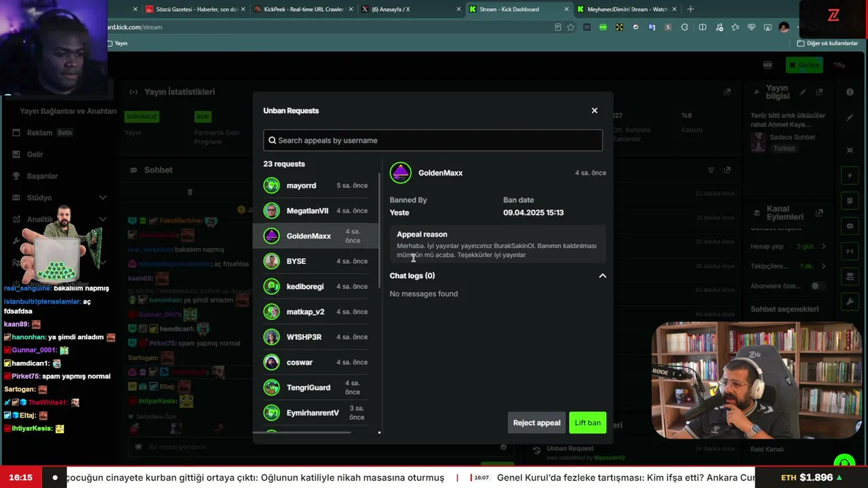Lift ban for GoldenMaxx
This screenshot has width=868, height=488.
click(x=587, y=423)
